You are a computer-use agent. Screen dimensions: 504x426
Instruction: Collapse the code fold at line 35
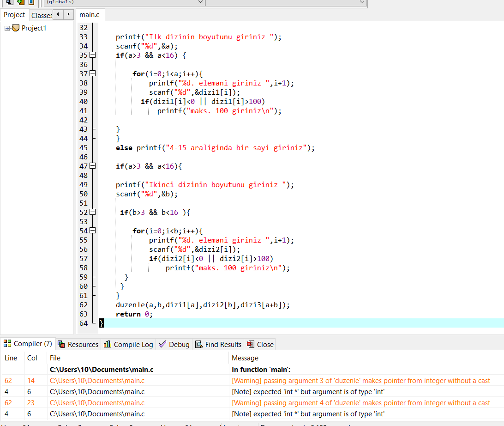[x=93, y=55]
